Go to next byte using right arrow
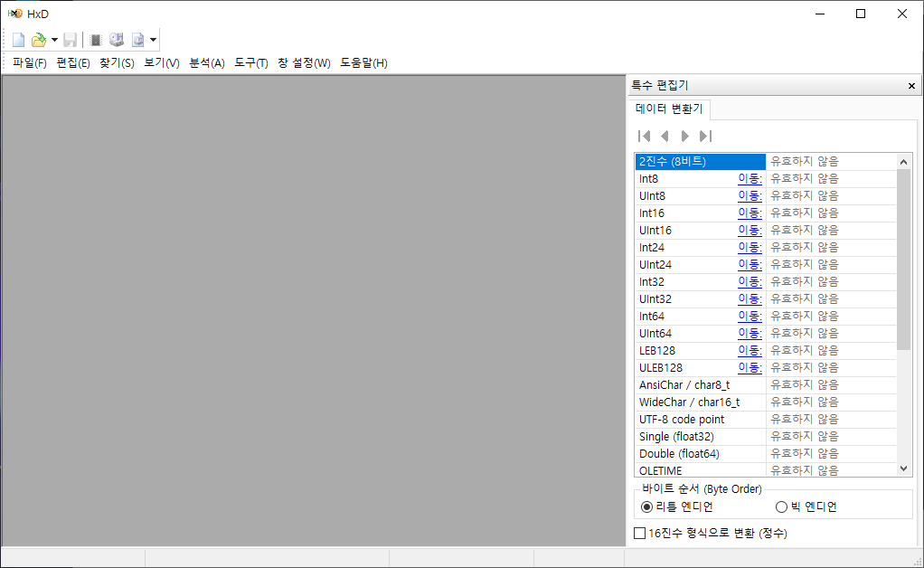The height and width of the screenshot is (568, 924). pyautogui.click(x=685, y=137)
